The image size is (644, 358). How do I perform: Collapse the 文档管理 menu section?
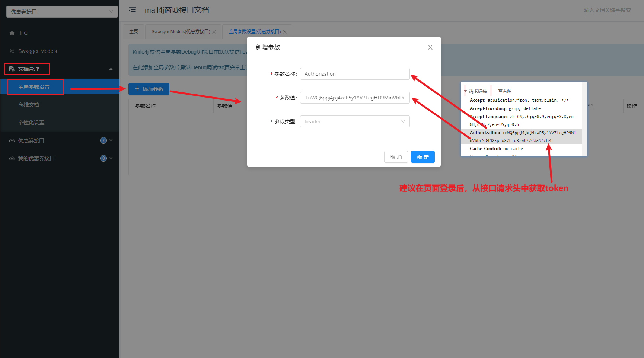tap(111, 69)
